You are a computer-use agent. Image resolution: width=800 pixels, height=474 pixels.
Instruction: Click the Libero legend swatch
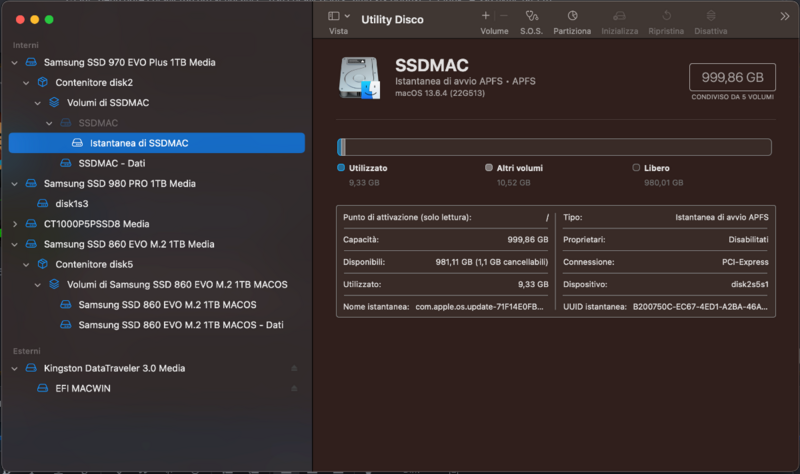click(x=636, y=167)
